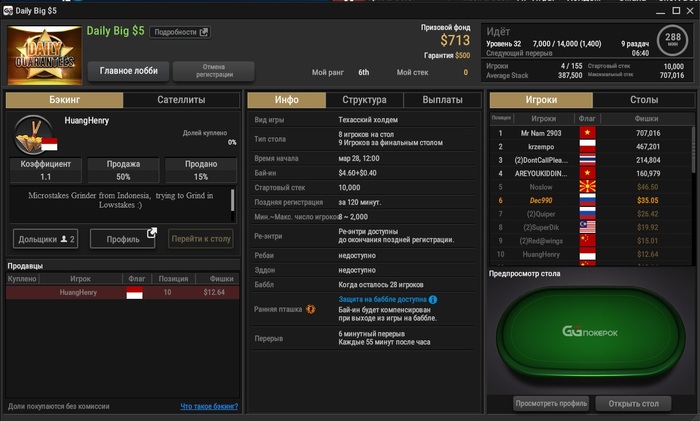Viewport: 700px width, 421px height.
Task: Click the Russian flag next to (2)Quiper
Action: pyautogui.click(x=587, y=213)
